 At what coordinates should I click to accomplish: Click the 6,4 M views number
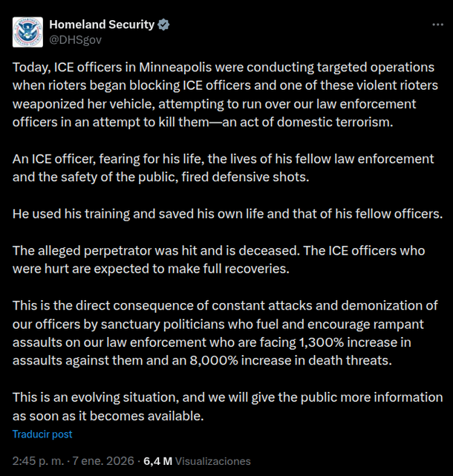click(x=157, y=461)
